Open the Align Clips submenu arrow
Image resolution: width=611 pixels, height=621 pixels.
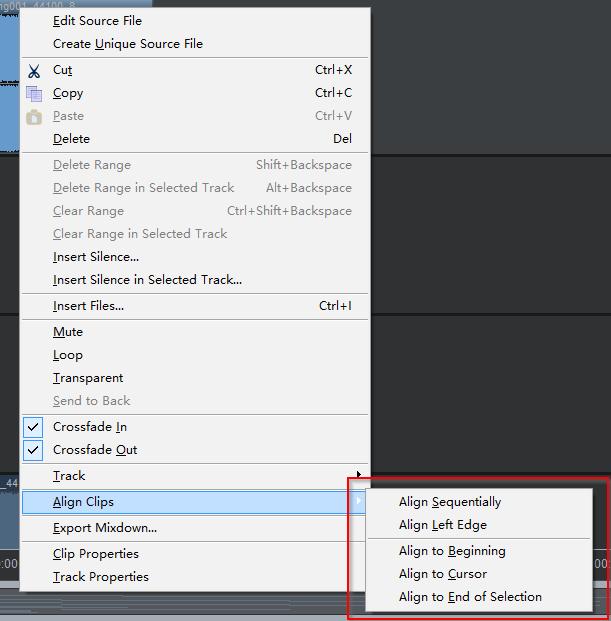[358, 501]
